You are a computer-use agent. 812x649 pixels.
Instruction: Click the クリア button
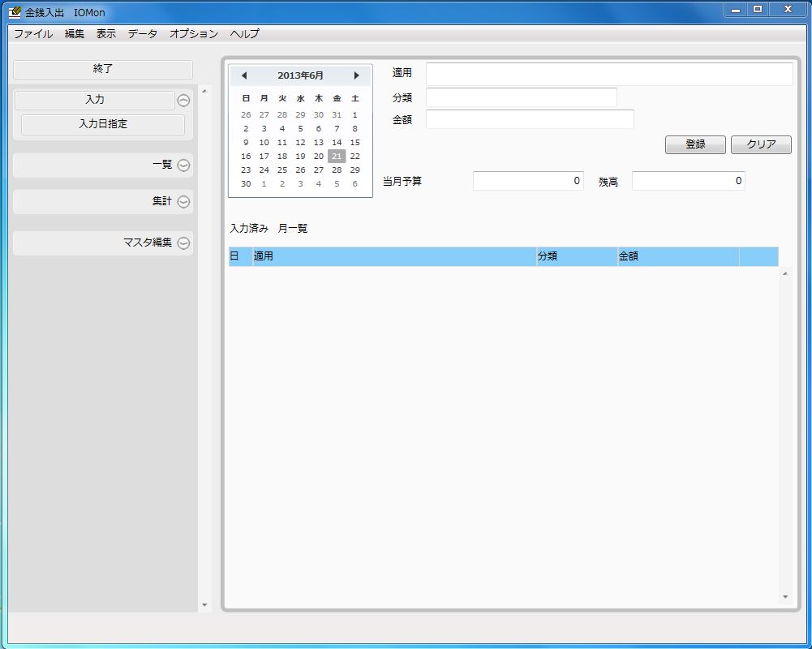coord(761,144)
